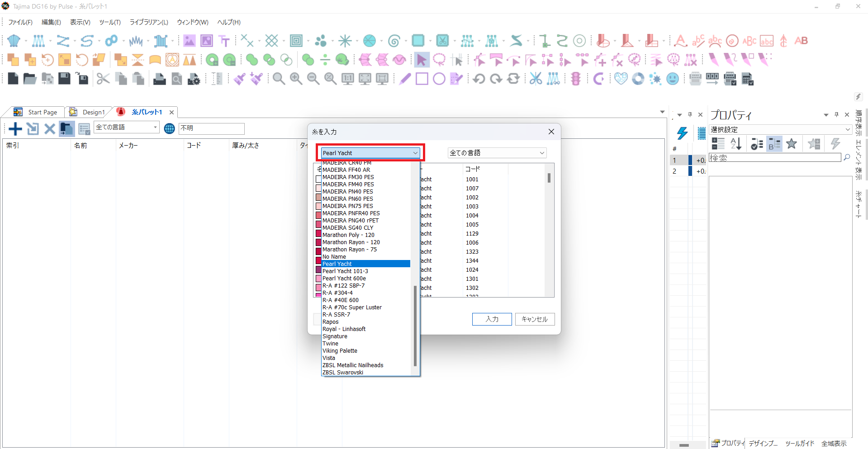The image size is (868, 449).
Task: Open the 編集(E) menu
Action: tap(51, 22)
